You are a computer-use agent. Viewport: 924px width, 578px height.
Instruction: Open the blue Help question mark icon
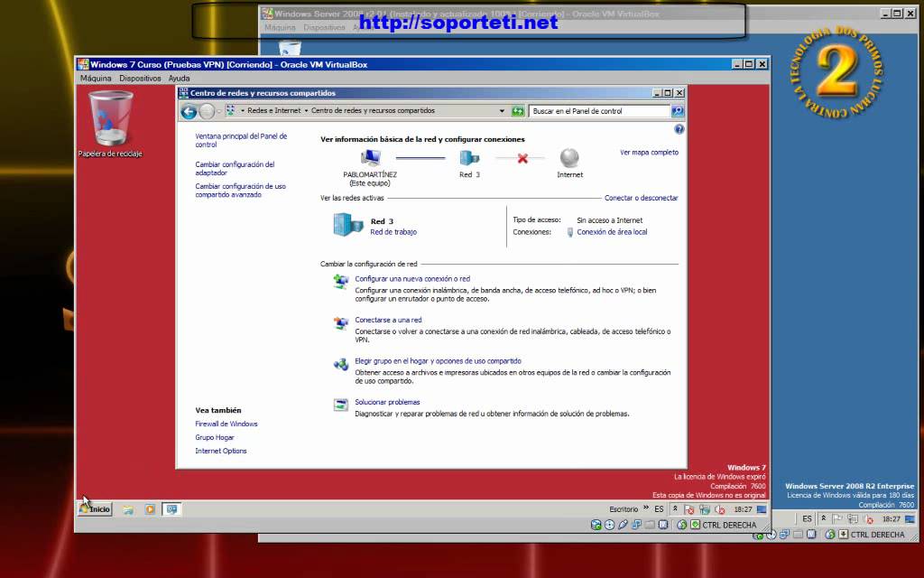[x=679, y=129]
